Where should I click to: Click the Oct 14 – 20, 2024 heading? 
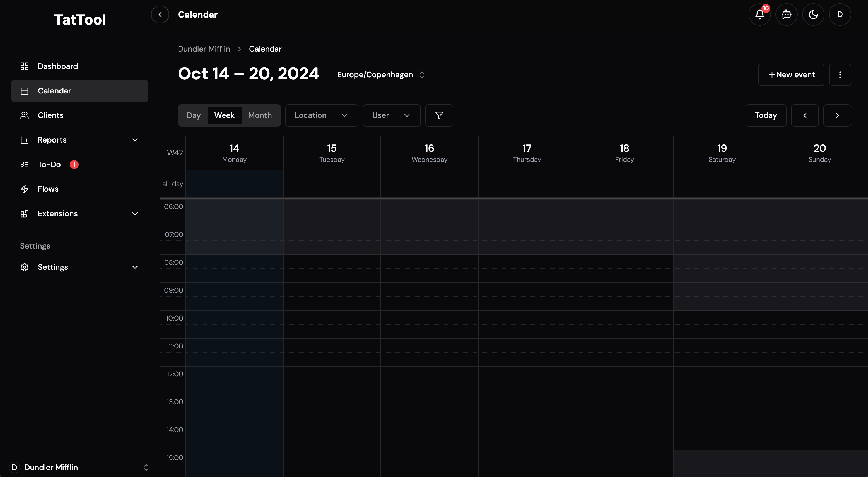(248, 74)
